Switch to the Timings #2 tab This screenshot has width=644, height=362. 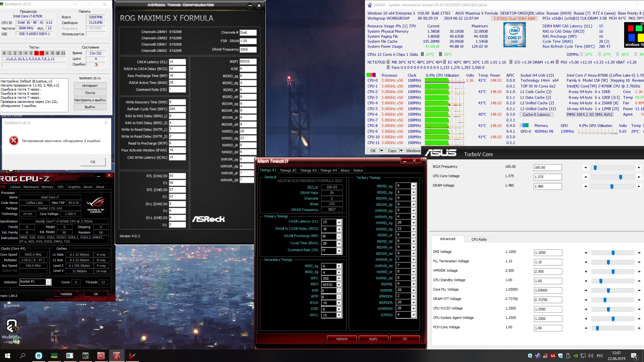click(288, 170)
